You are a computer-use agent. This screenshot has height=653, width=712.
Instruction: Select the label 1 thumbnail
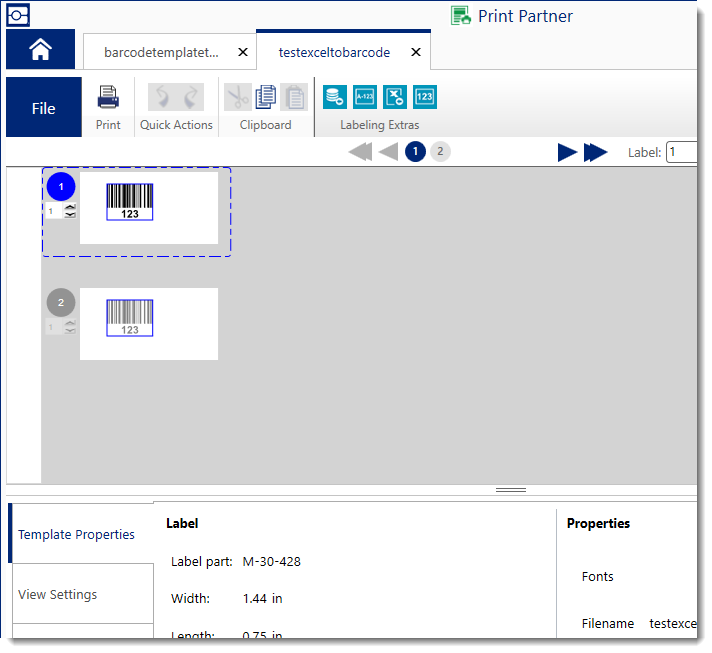pyautogui.click(x=149, y=208)
